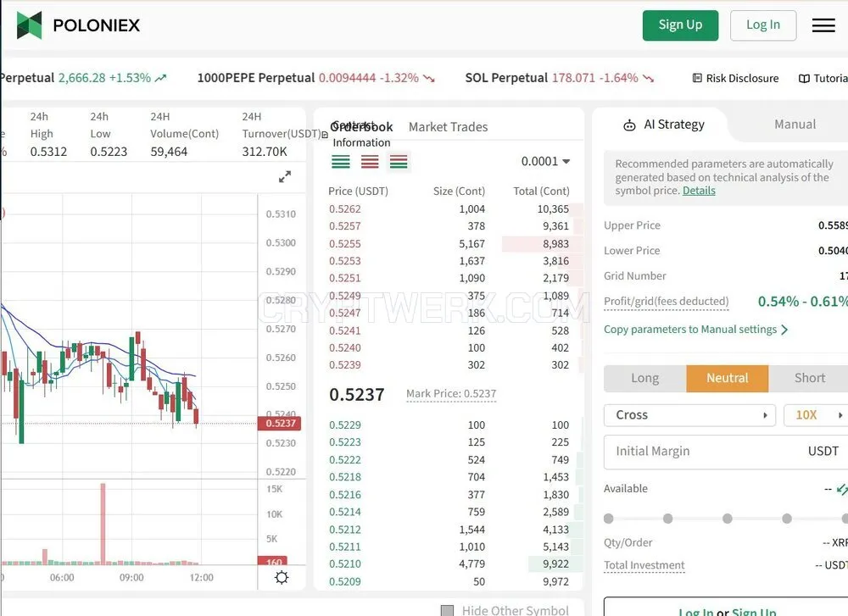Screen dimensions: 848x616
Task: Click SOL Perpetual ticker
Action: pos(559,78)
